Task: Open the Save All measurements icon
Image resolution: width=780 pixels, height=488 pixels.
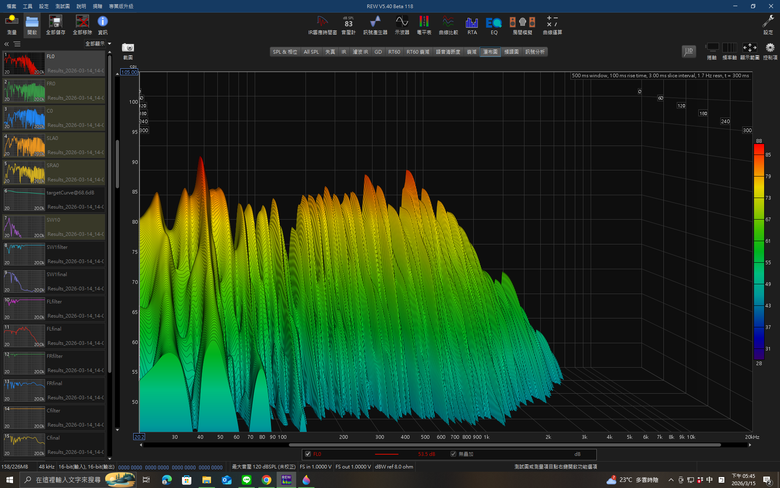Action: coord(56,22)
